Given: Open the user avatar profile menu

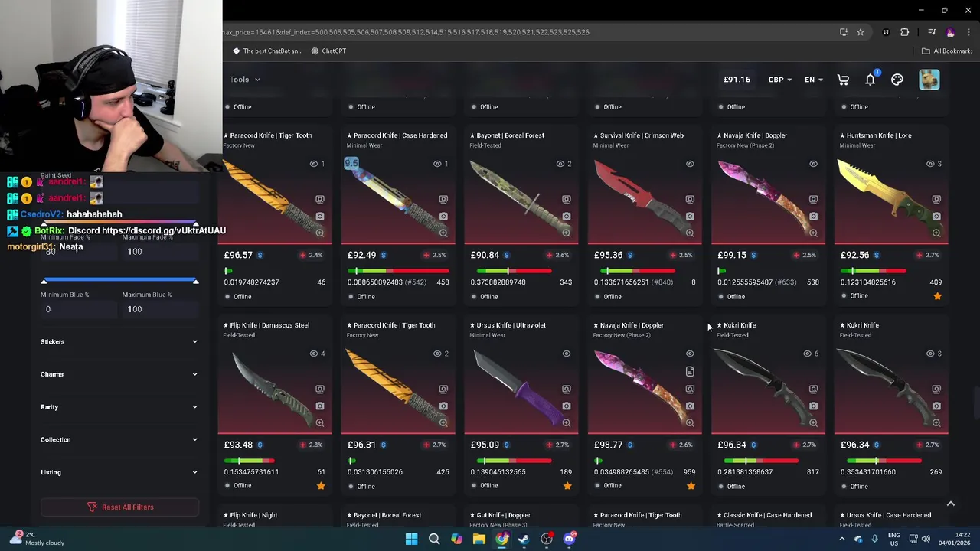Looking at the screenshot, I should (929, 80).
